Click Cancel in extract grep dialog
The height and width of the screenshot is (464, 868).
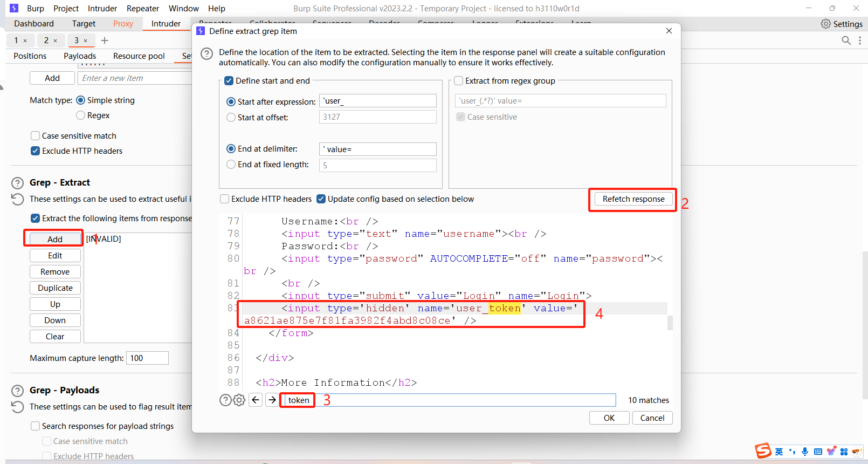[652, 418]
